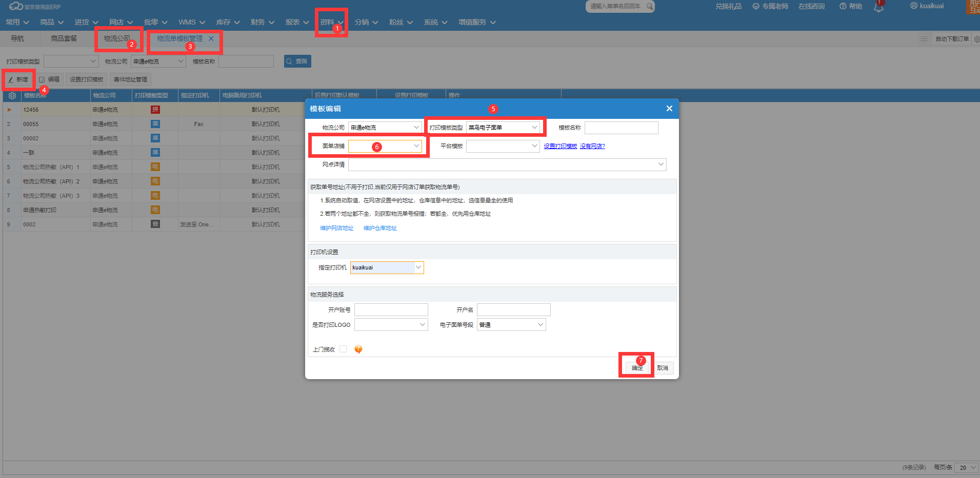Click the kuaikuai user profile icon
The height and width of the screenshot is (478, 980).
(913, 6)
